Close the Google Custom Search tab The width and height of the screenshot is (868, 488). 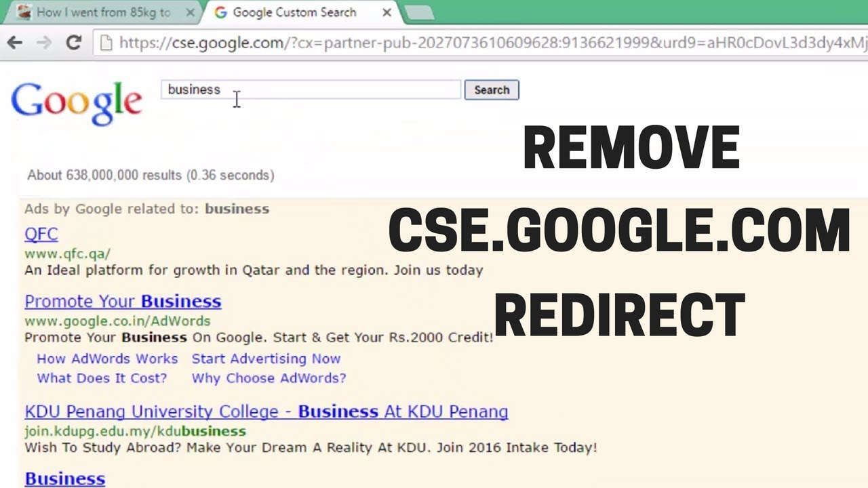387,12
